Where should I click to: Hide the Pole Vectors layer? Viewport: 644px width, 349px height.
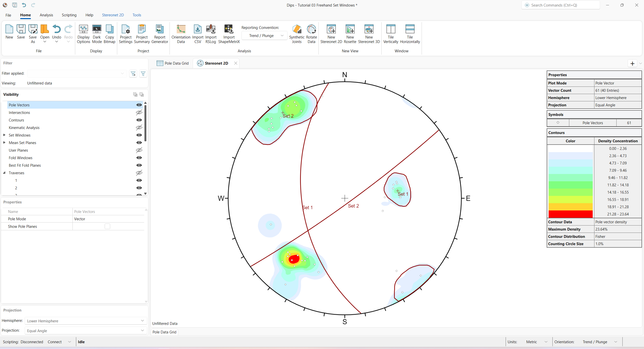[x=139, y=105]
